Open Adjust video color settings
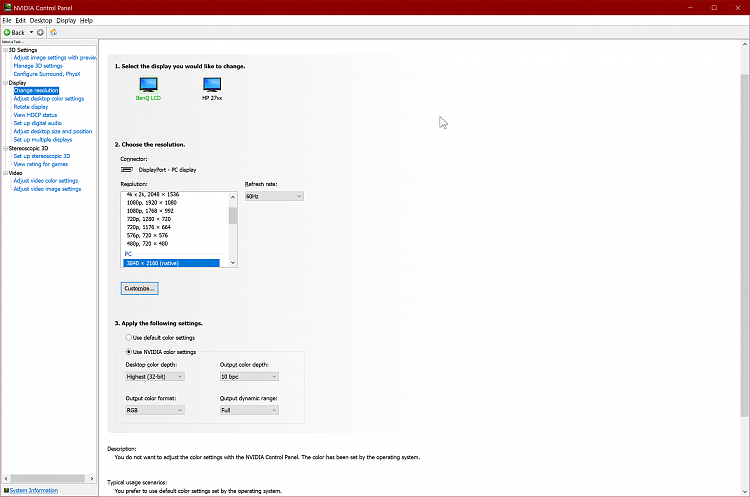The height and width of the screenshot is (497, 750). coord(45,180)
